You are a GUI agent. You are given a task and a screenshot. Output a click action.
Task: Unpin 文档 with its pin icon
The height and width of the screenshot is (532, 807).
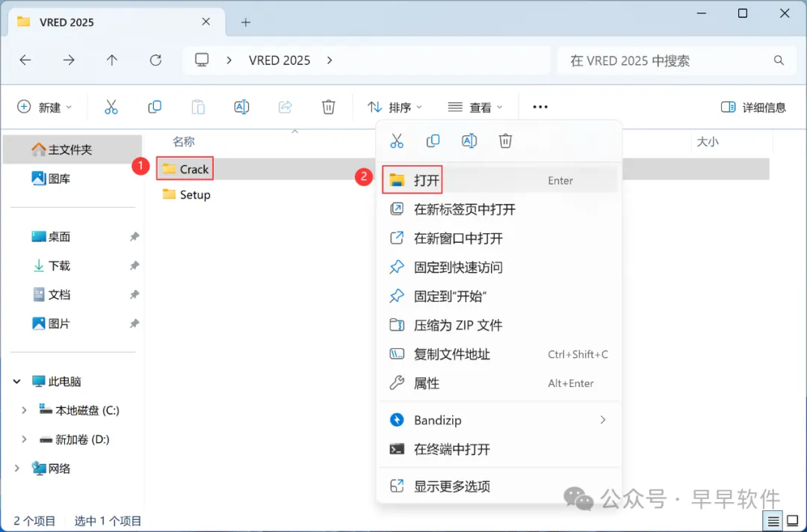134,295
